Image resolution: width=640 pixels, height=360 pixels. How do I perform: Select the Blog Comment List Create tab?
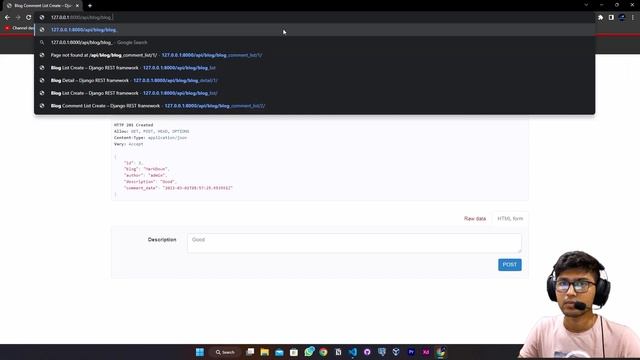[x=43, y=6]
